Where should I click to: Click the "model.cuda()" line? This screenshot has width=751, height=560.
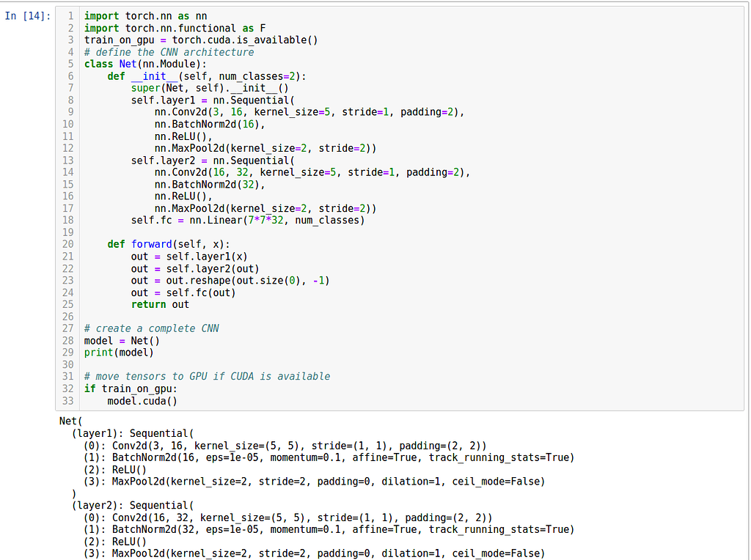[x=143, y=401]
